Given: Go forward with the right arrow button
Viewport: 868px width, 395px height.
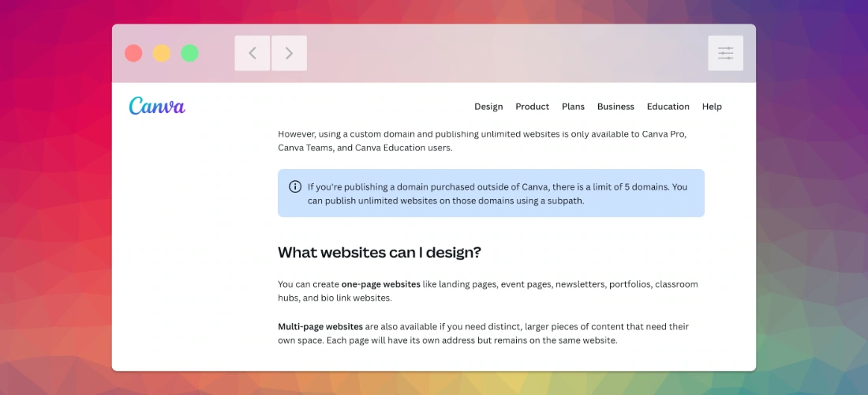Looking at the screenshot, I should point(289,53).
